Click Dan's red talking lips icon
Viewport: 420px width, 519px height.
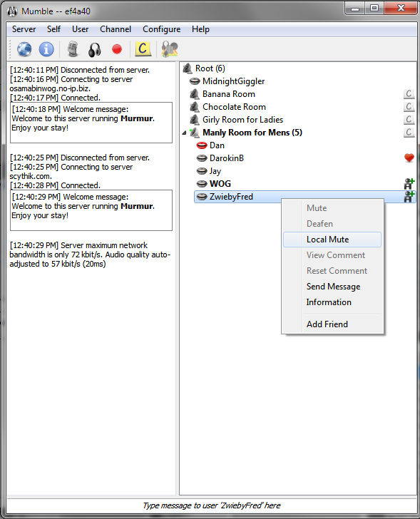point(202,145)
